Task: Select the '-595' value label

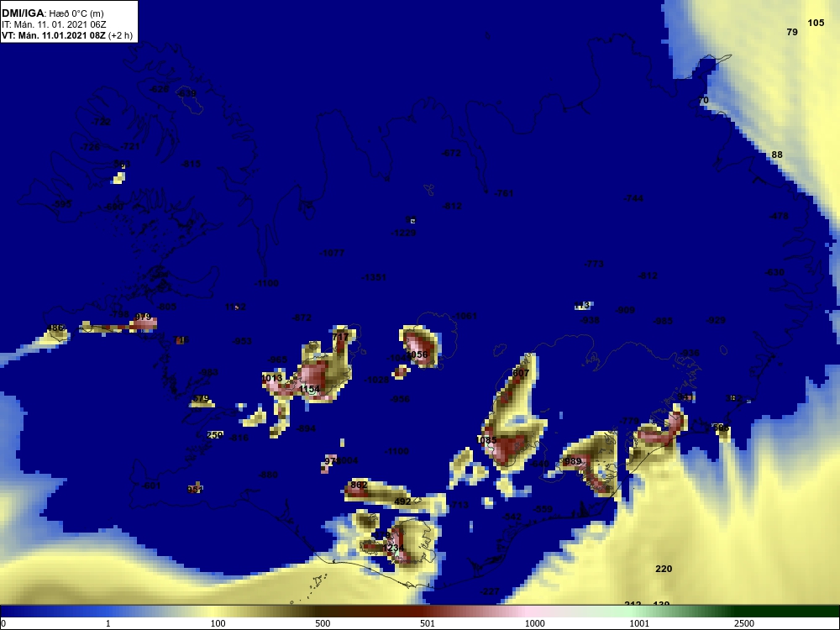Action: pos(61,204)
